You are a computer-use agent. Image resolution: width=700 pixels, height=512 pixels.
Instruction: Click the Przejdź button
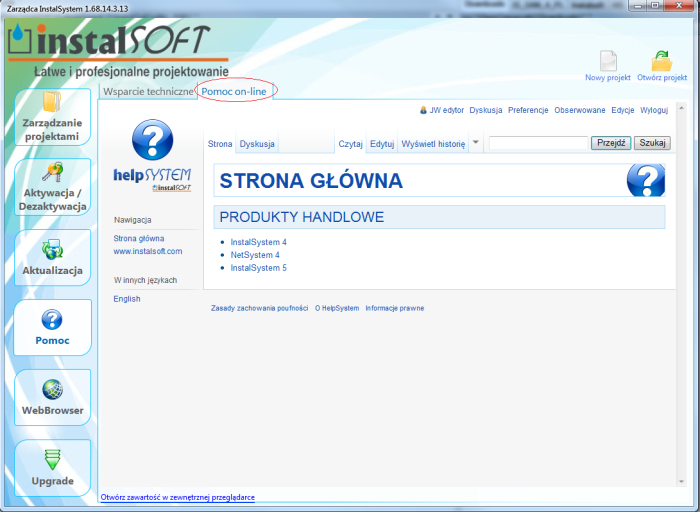[611, 143]
